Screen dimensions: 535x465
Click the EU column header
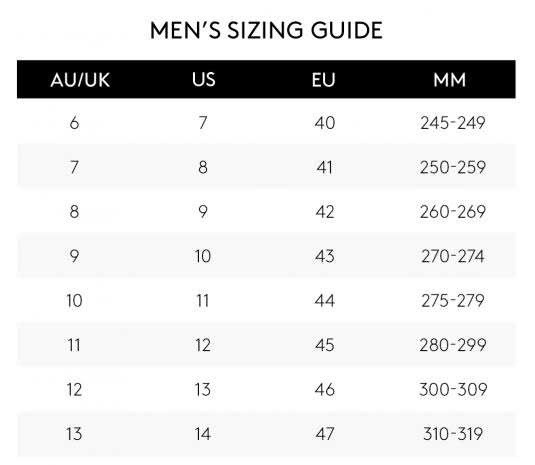[x=323, y=80]
